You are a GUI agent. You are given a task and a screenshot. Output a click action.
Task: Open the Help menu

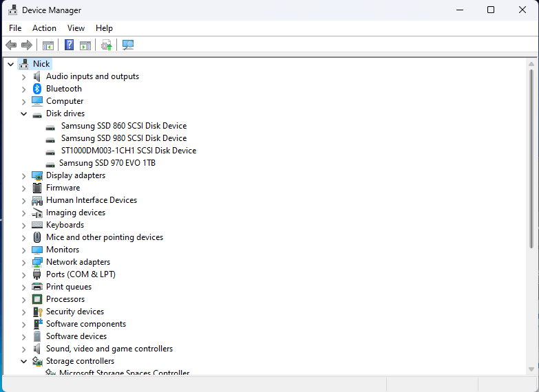(x=104, y=28)
